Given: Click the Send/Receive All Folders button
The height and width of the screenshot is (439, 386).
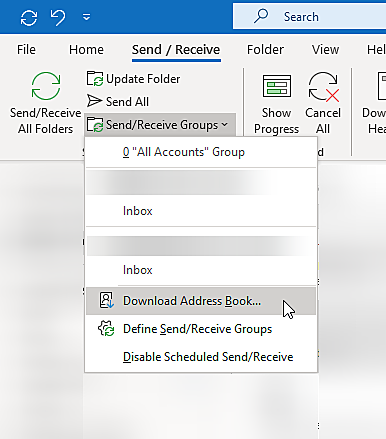Looking at the screenshot, I should [x=46, y=103].
